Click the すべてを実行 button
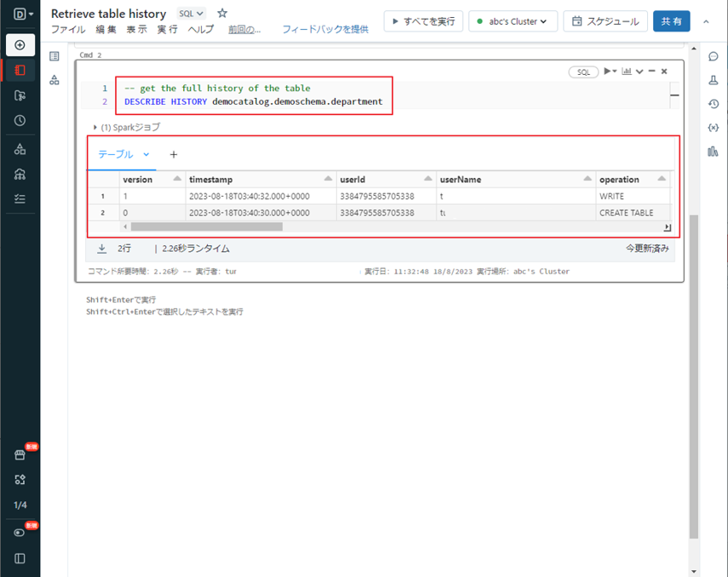728x577 pixels. click(423, 21)
